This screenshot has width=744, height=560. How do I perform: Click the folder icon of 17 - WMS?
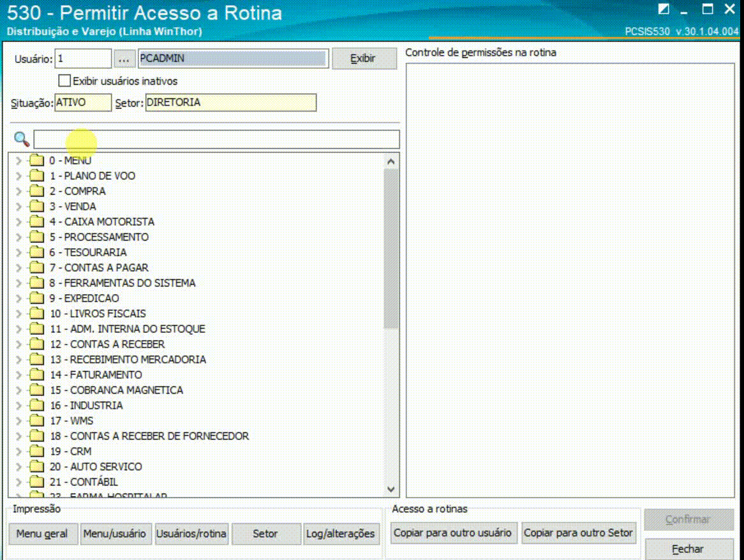(x=36, y=420)
